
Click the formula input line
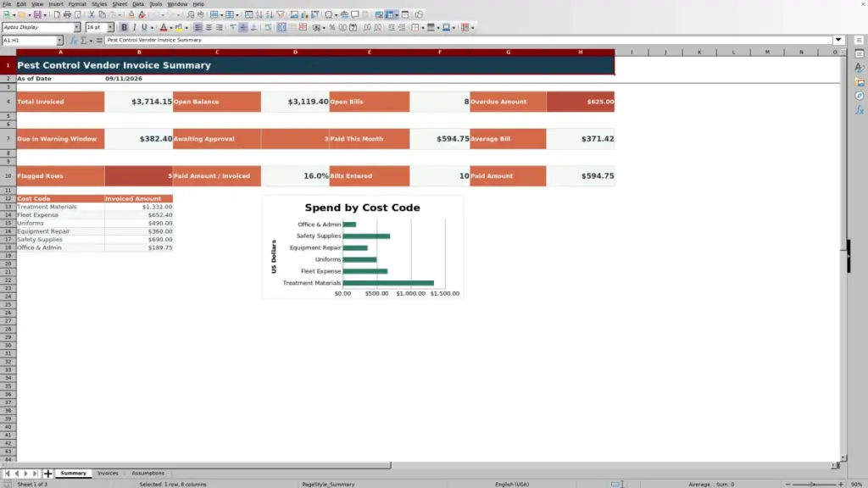[x=468, y=41]
